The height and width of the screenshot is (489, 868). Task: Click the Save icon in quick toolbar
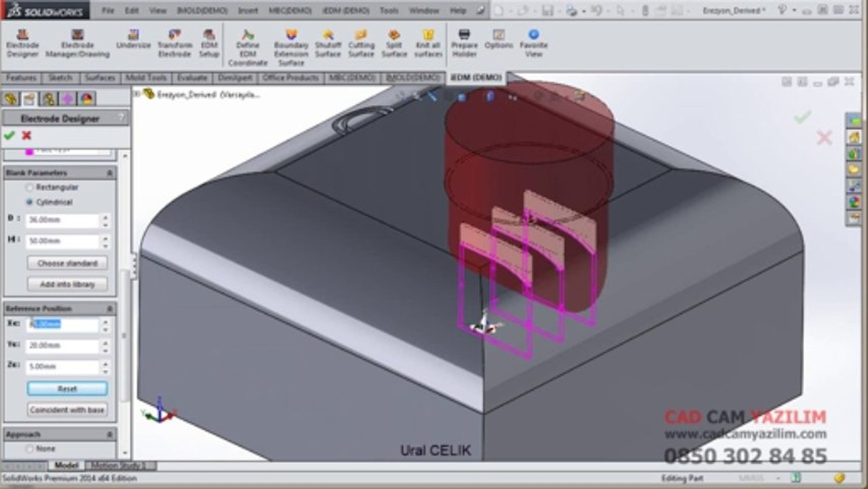click(547, 10)
